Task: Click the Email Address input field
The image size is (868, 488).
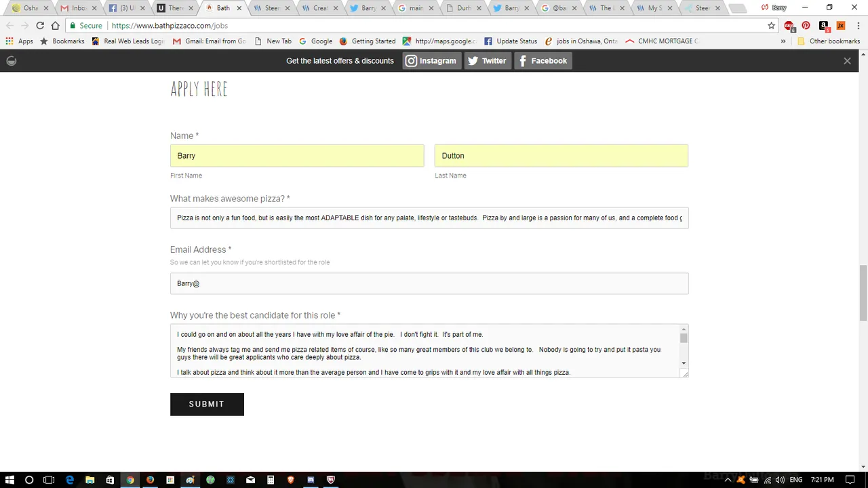Action: point(429,283)
